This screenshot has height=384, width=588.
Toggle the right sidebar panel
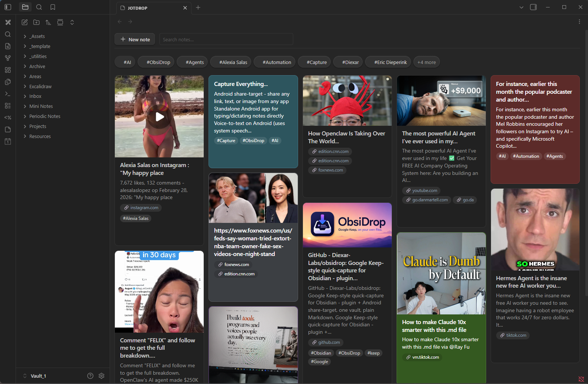click(533, 7)
